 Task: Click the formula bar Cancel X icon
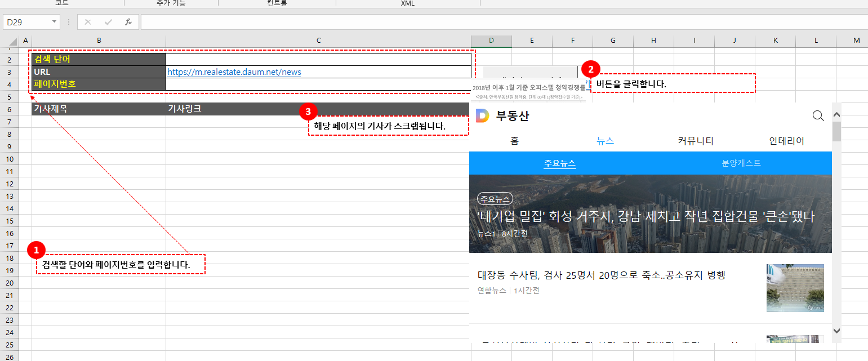pos(88,22)
